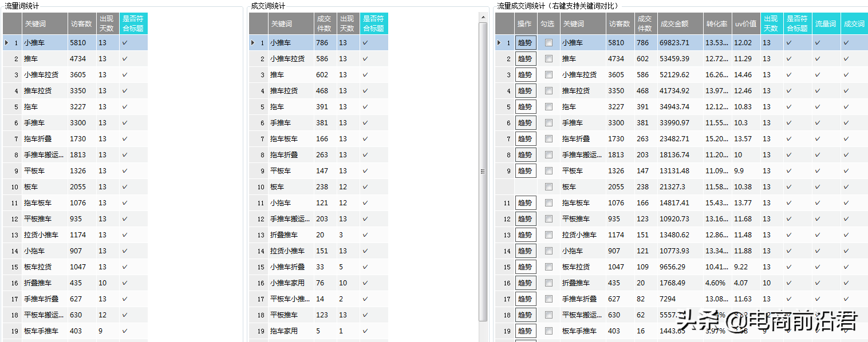The width and height of the screenshot is (868, 342).
Task: Select the 9656.29 amount cell
Action: coord(680,267)
